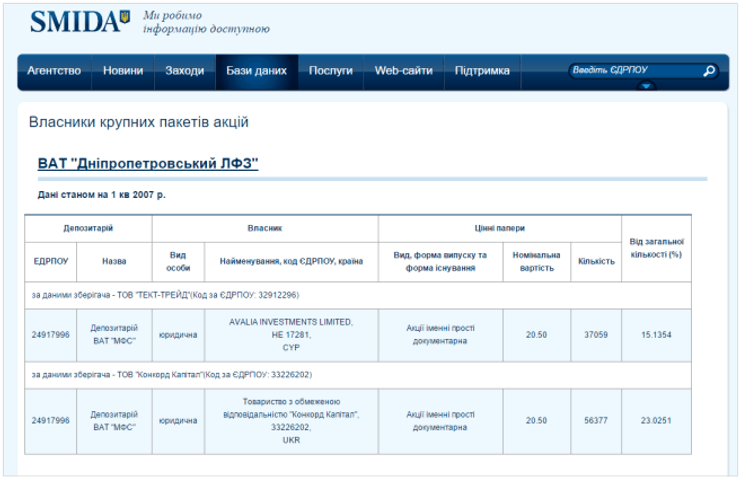Expand the arrow below the search box

[x=646, y=87]
